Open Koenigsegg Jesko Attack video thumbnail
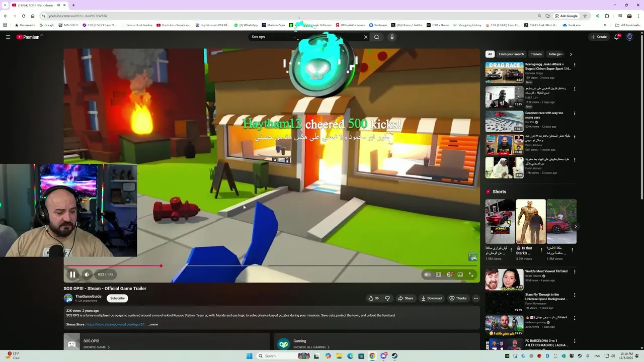Viewport: 644px width, 362px height. 504,72
